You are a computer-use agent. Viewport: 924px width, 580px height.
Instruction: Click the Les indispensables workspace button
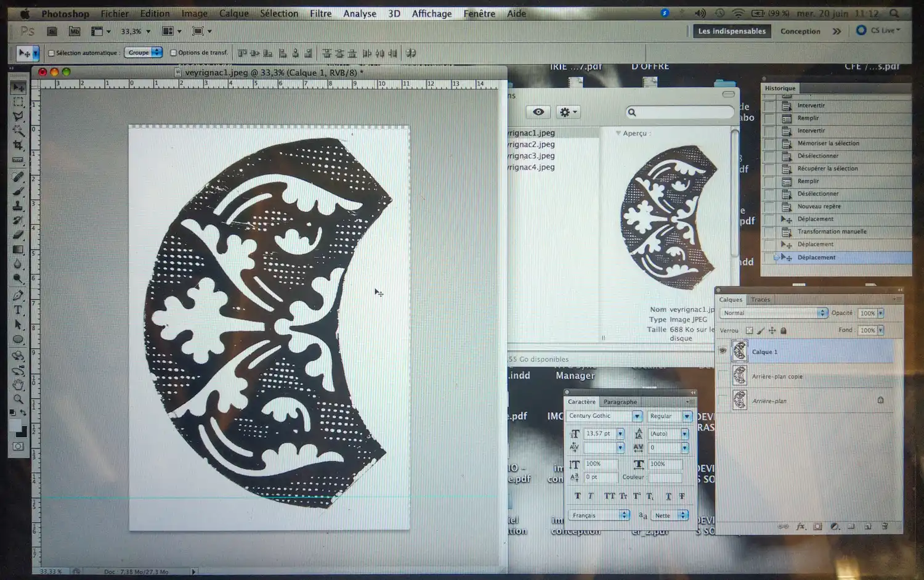pyautogui.click(x=732, y=31)
